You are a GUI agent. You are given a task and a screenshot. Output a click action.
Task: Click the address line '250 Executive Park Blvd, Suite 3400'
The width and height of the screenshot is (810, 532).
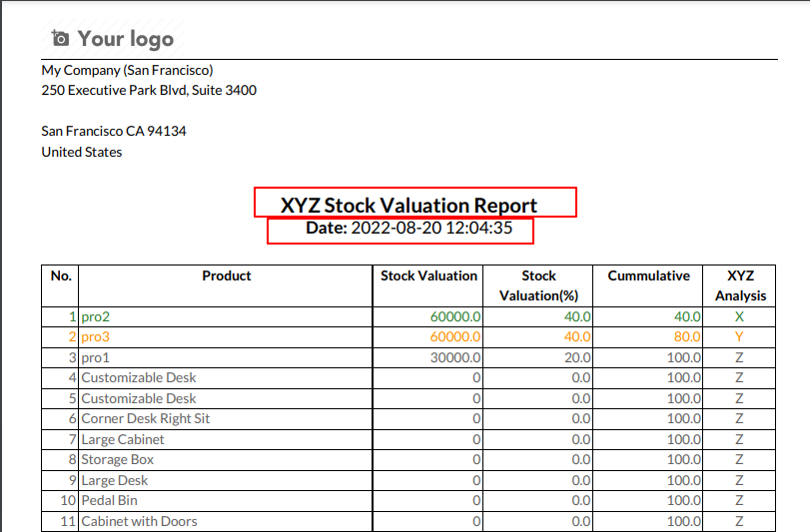pos(149,90)
